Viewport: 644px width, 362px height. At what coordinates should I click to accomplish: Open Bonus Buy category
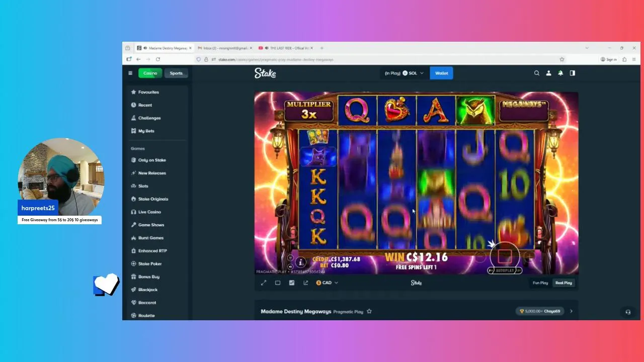pos(156,277)
